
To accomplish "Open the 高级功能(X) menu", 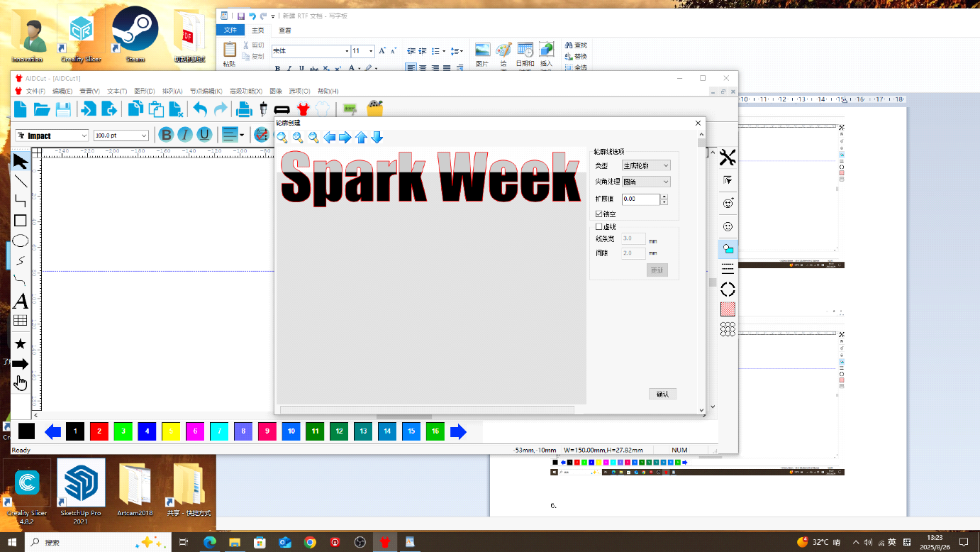I will tap(246, 92).
